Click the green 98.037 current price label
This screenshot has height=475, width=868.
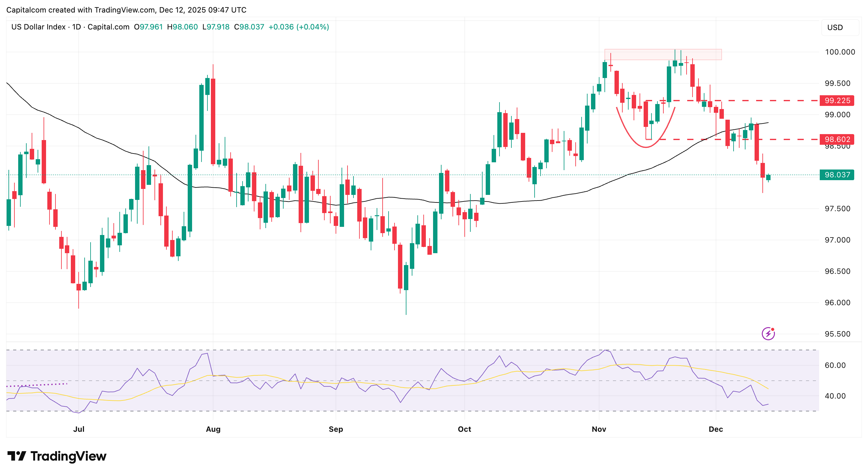(837, 175)
